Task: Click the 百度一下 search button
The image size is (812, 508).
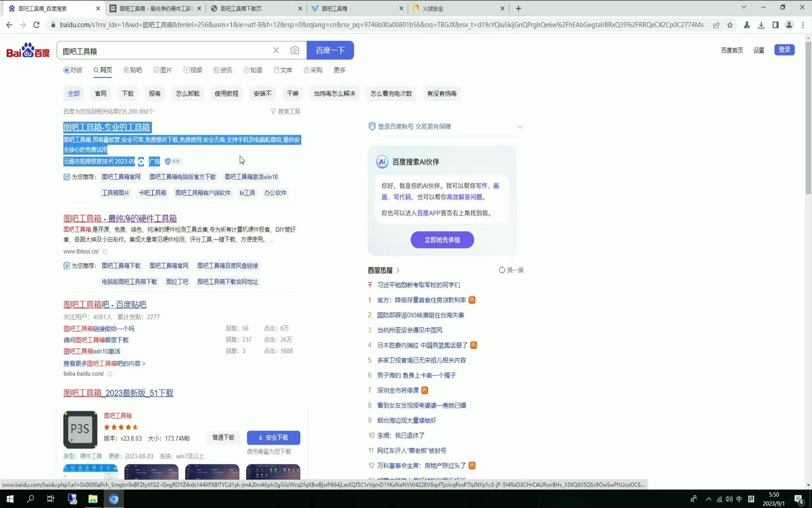Action: click(330, 50)
